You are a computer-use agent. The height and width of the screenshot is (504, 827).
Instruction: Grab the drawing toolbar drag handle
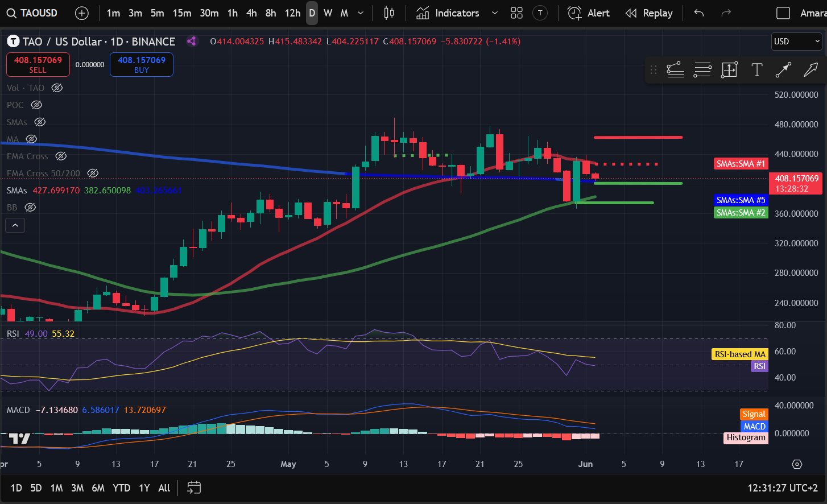(654, 70)
